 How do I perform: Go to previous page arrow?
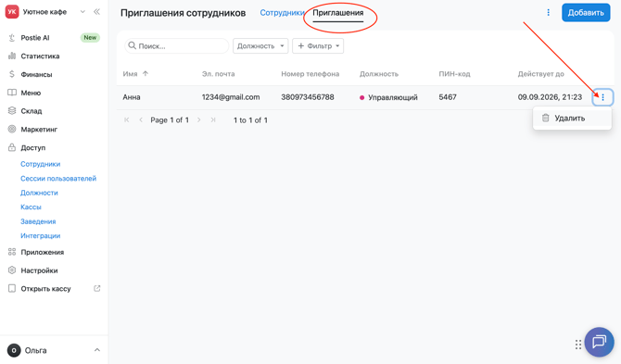coord(141,119)
